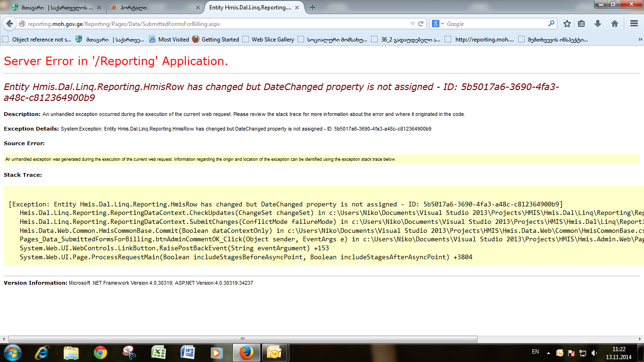644x362 pixels.
Task: Click the horizontal page scrollbar
Action: coord(243,339)
